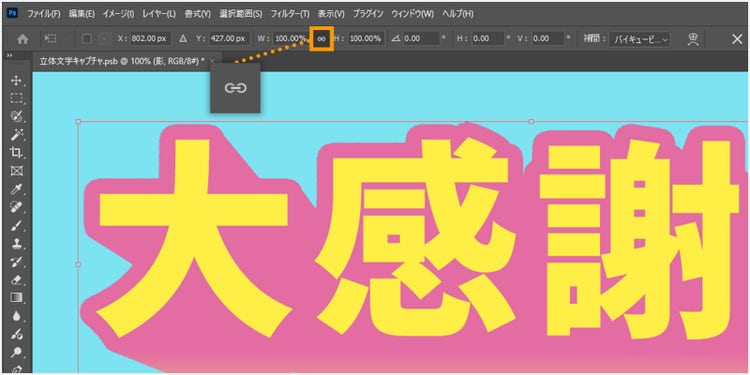Open the 表示(V) menu

[331, 14]
